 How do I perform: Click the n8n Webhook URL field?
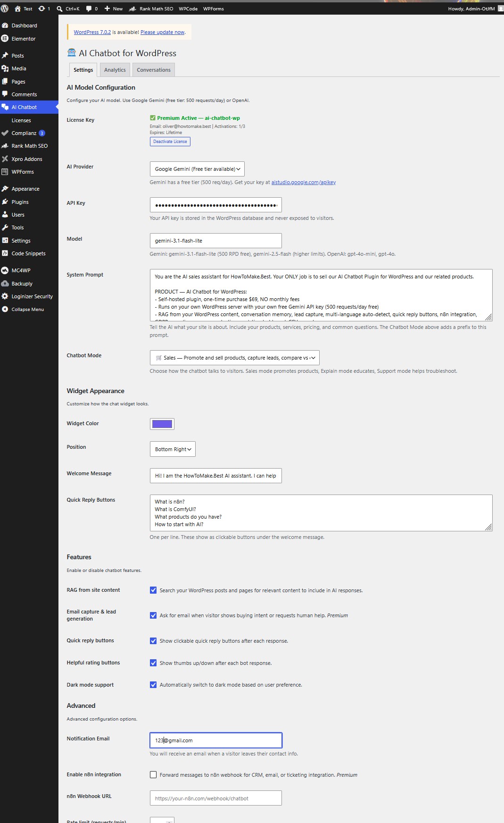(x=216, y=798)
